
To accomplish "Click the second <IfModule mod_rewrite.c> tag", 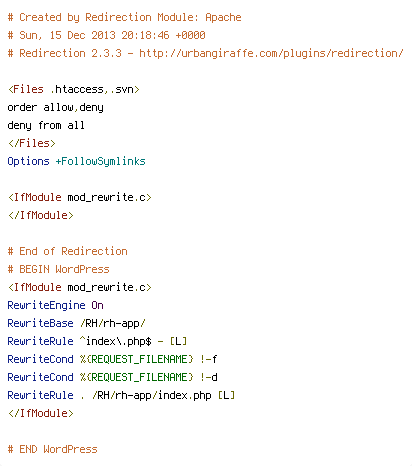I will pos(79,287).
